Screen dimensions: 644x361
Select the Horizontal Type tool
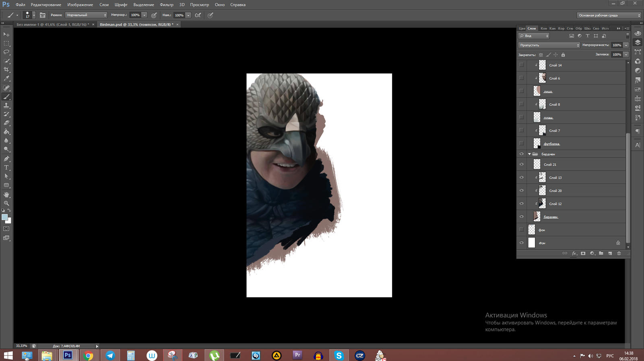[x=6, y=168]
